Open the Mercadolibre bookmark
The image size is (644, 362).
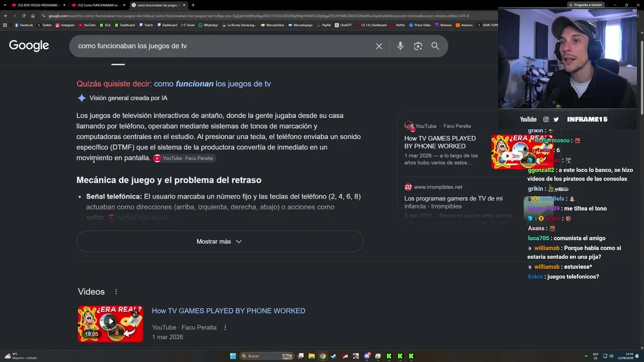coord(273,25)
